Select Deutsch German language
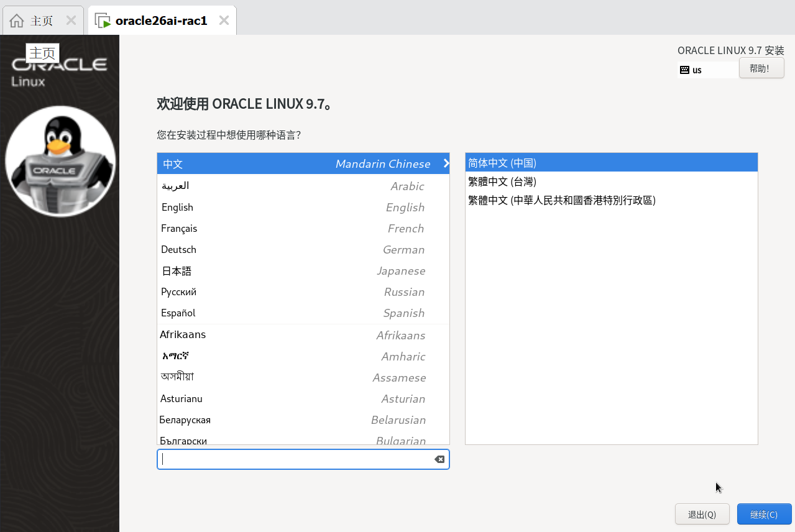The height and width of the screenshot is (532, 795). pos(303,249)
